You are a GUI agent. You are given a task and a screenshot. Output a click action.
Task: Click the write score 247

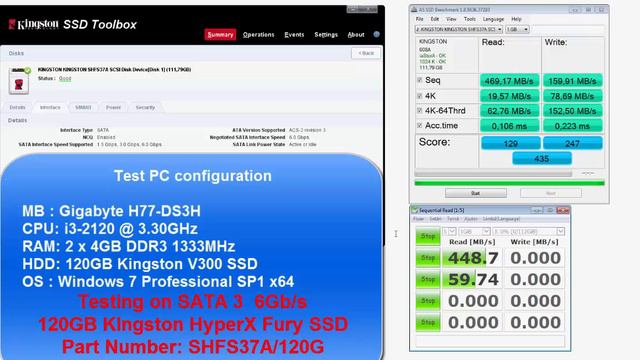pos(573,143)
